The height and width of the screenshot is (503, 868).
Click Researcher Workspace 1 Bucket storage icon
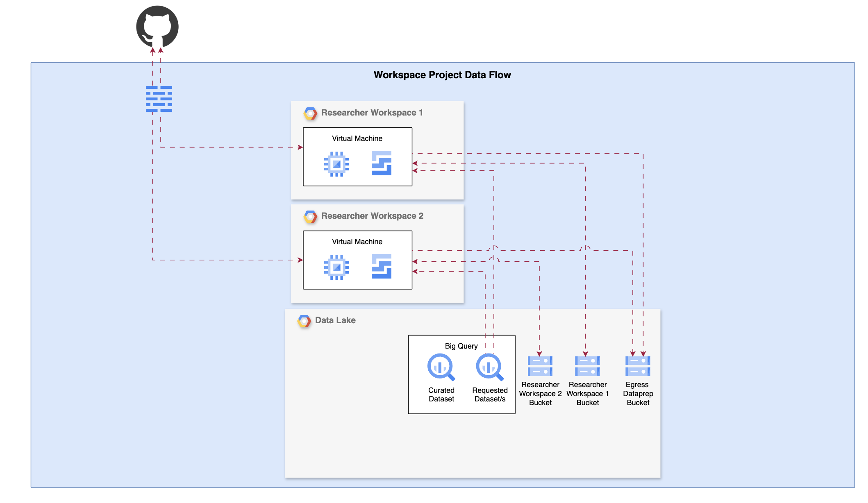587,366
